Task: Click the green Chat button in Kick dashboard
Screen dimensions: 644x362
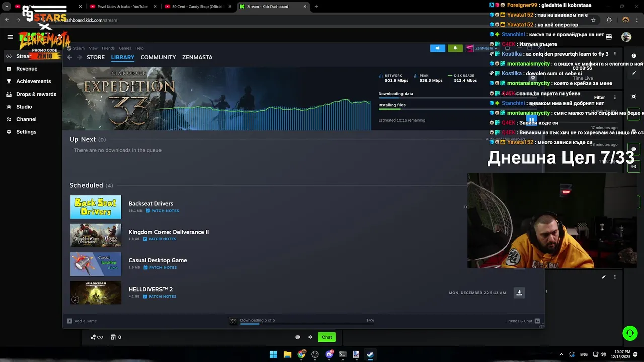Action: [x=327, y=337]
